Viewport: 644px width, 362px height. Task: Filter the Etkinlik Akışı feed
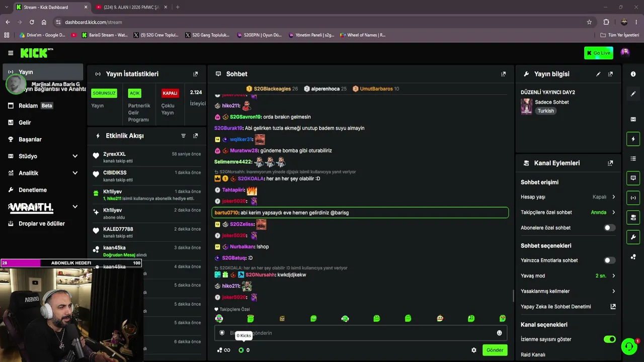pyautogui.click(x=183, y=136)
